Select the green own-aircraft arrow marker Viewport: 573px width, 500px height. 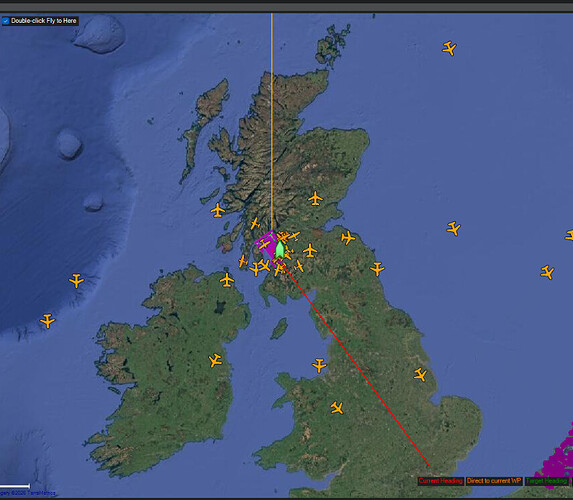(280, 250)
